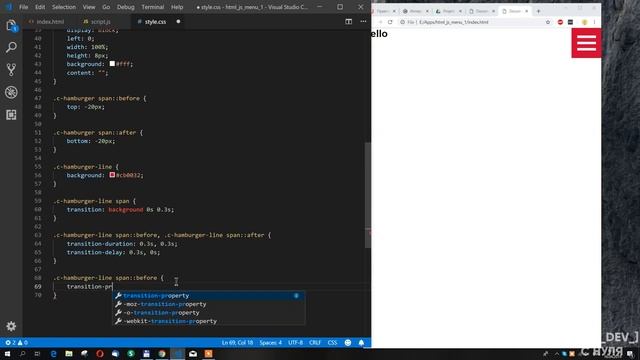
Task: Bookmark page with star icon in Chrome
Action: pos(548,22)
